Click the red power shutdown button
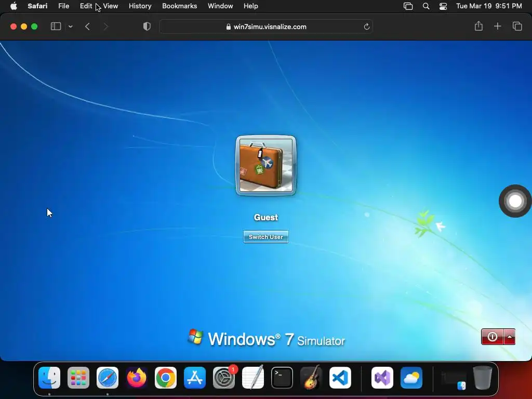Viewport: 532px width, 399px height. (493, 337)
